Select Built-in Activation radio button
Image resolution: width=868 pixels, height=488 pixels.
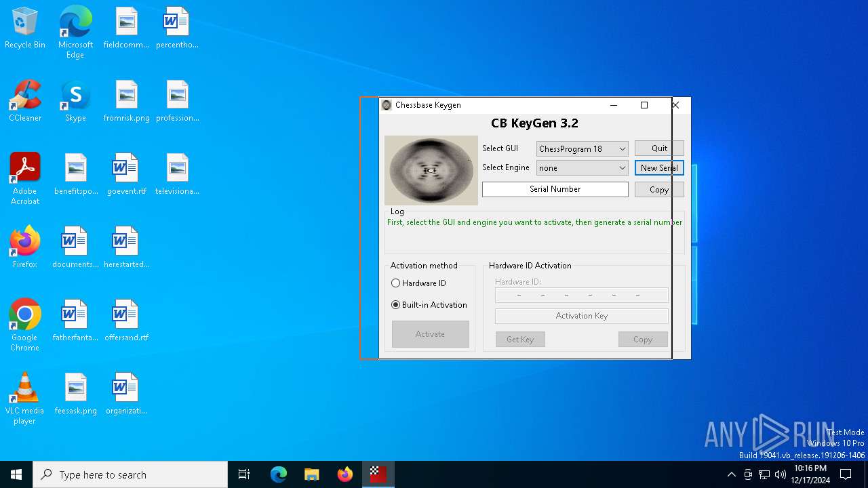coord(429,305)
